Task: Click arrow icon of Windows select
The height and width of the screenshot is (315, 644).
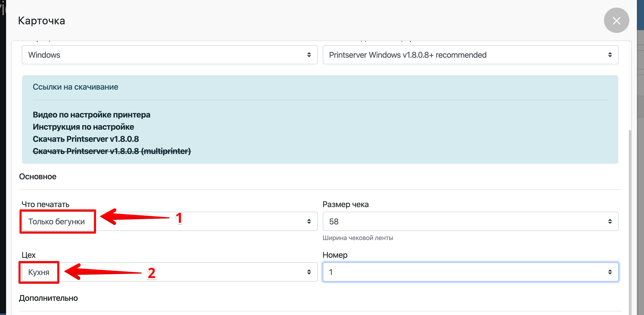Action: pos(309,55)
